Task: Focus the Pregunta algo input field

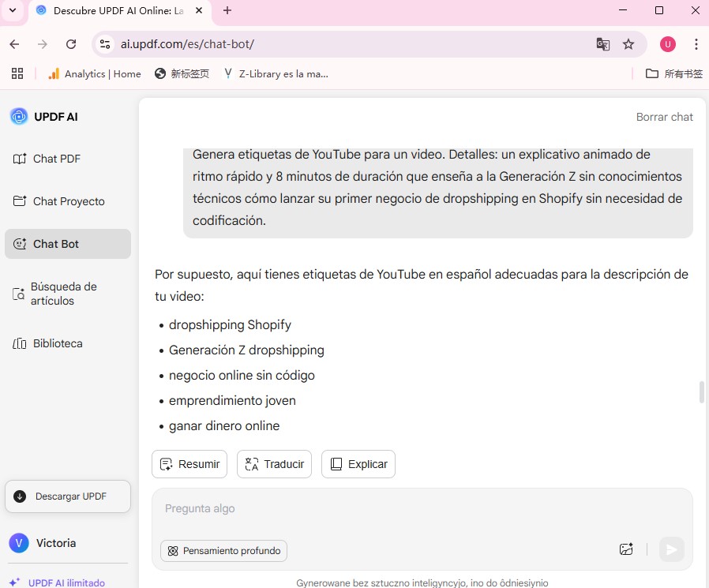Action: click(422, 509)
